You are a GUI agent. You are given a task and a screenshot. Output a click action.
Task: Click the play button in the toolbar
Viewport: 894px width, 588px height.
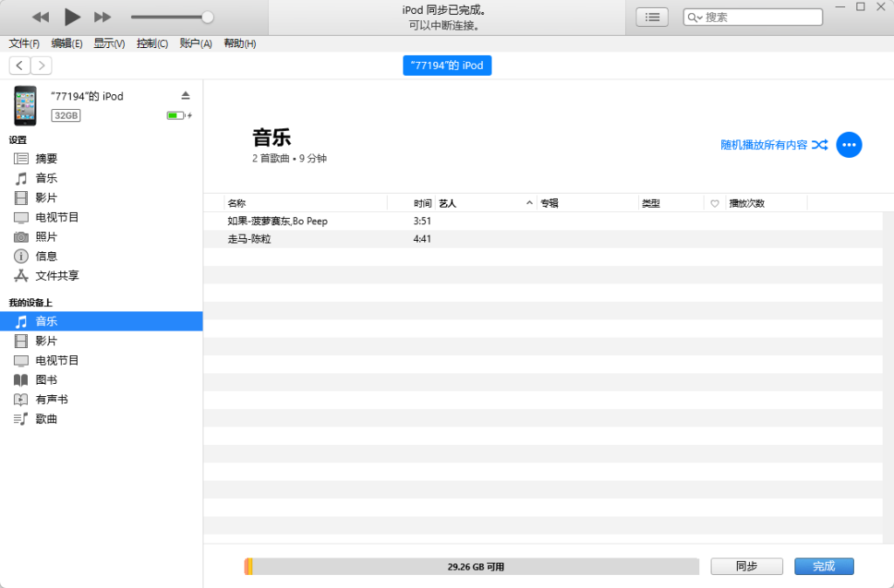(72, 17)
